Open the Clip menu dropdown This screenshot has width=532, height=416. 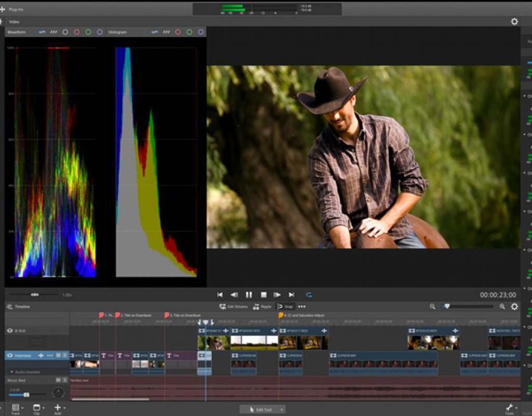(38, 409)
